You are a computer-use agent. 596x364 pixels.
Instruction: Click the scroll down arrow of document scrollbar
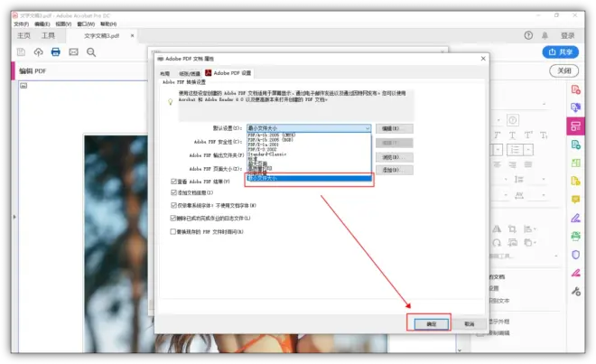click(460, 350)
